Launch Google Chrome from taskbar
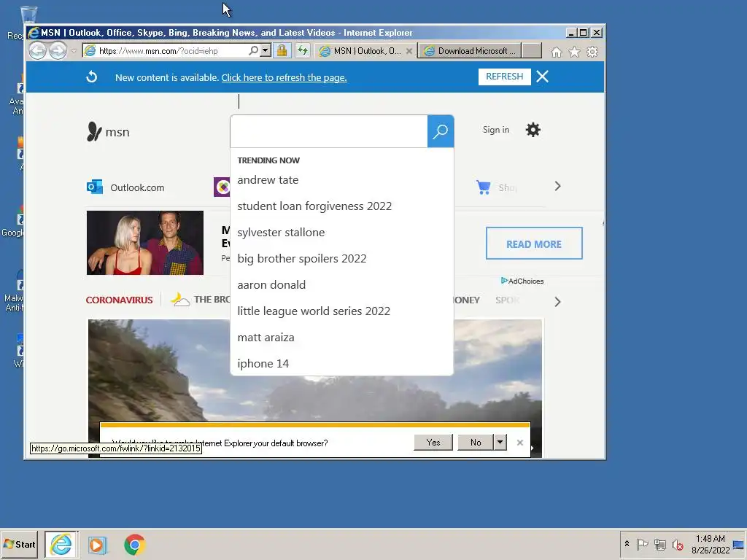747x560 pixels. 134,545
